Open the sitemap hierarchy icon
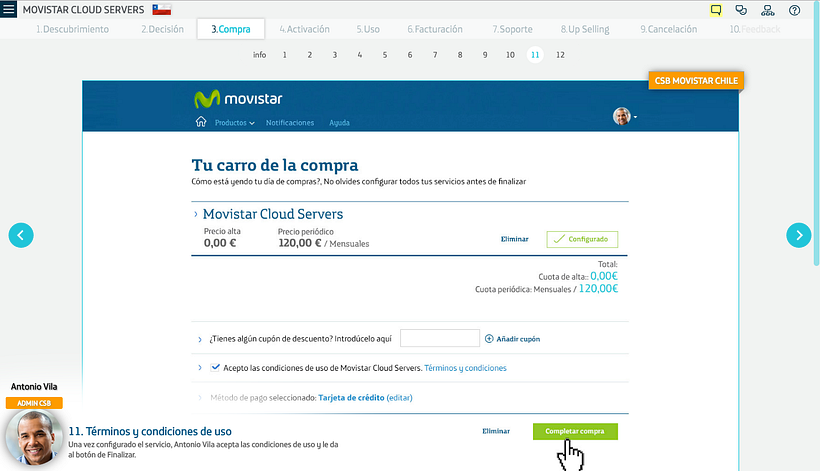Screen dimensions: 820x471 768,10
